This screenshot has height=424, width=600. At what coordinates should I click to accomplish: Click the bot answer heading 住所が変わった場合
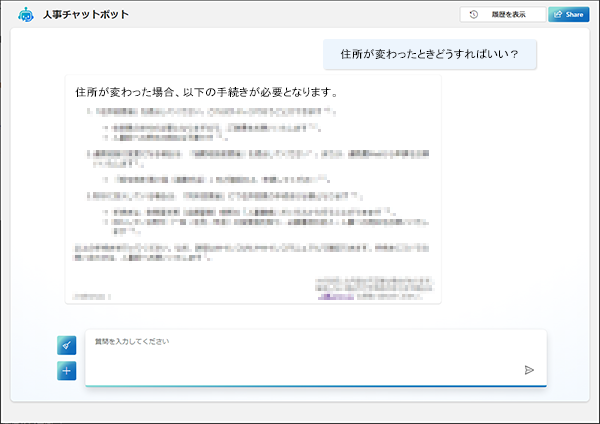206,92
